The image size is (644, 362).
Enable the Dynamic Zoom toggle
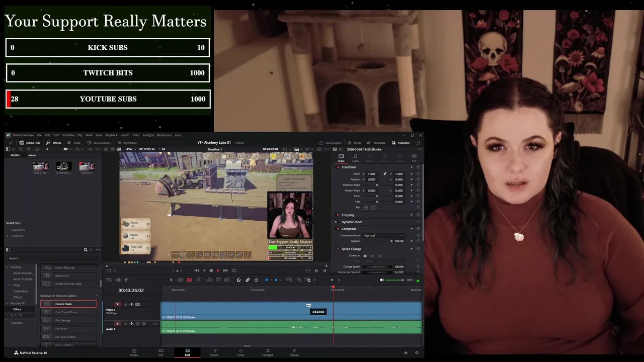pos(338,222)
